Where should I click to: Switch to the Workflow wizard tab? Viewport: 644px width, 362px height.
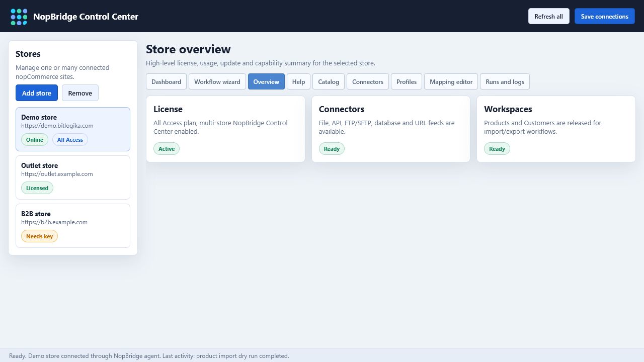pyautogui.click(x=217, y=81)
